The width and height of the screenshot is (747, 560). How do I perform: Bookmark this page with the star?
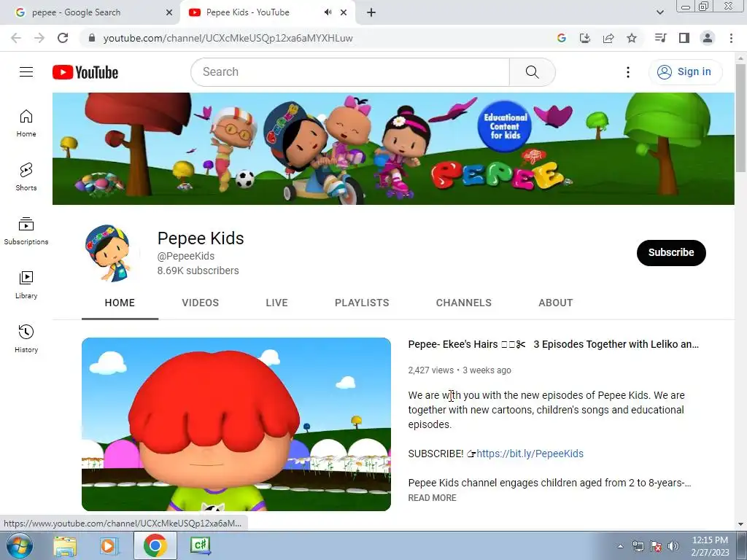click(x=632, y=38)
